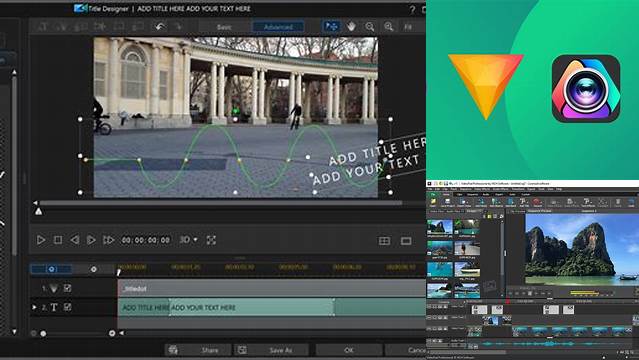Toggle the checkbox on track 1
The image size is (639, 360).
tap(67, 288)
